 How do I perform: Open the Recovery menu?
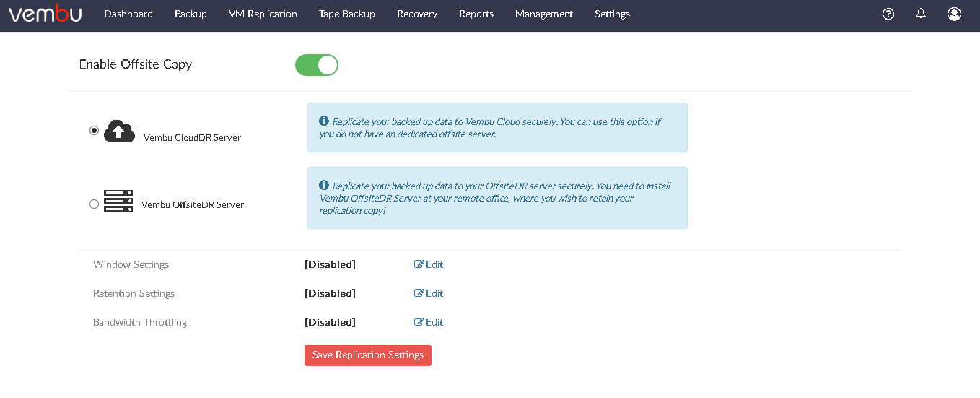point(417,14)
